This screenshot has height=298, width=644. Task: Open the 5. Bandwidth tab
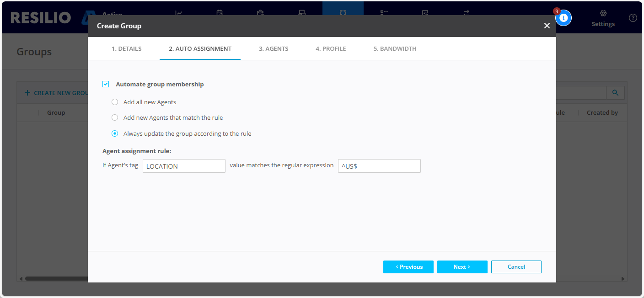[395, 48]
